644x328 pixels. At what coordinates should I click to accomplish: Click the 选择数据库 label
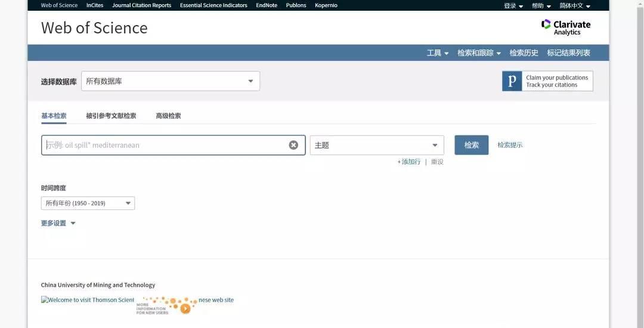58,82
